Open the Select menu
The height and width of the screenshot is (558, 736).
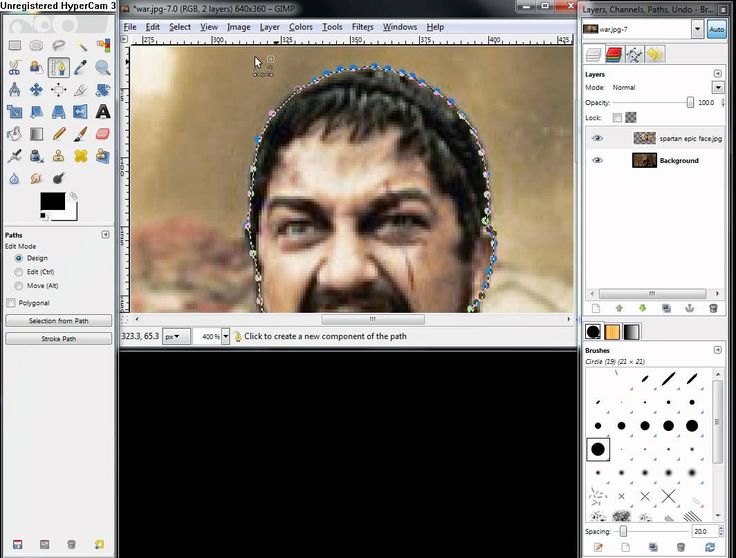180,27
